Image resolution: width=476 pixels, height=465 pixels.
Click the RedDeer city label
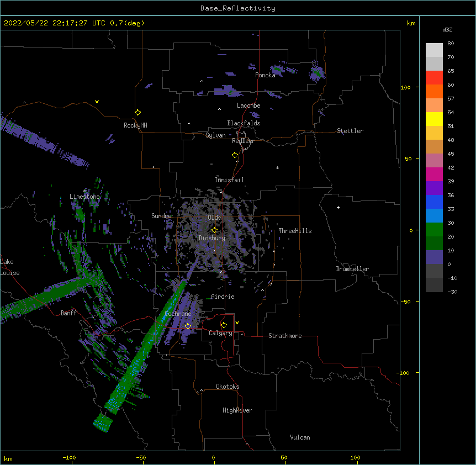pyautogui.click(x=243, y=141)
